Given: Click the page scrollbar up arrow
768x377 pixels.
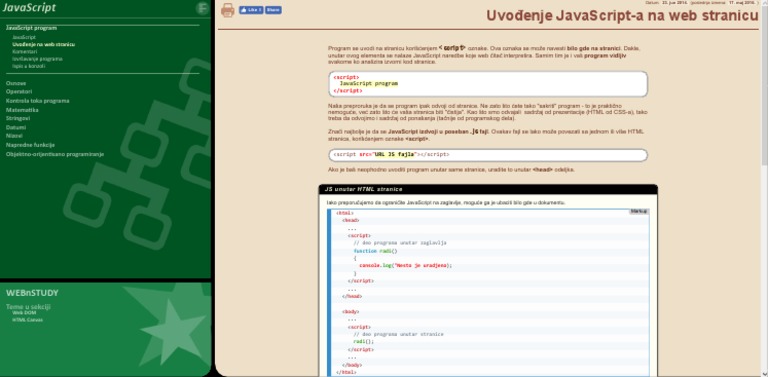Looking at the screenshot, I should tap(765, 3).
